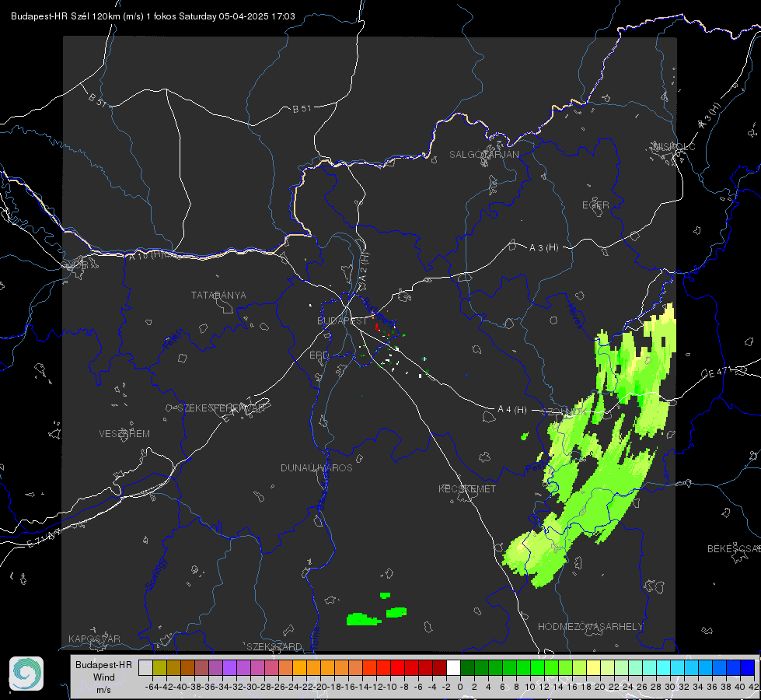Click the swirl logo icon beside the legend

coord(26,674)
